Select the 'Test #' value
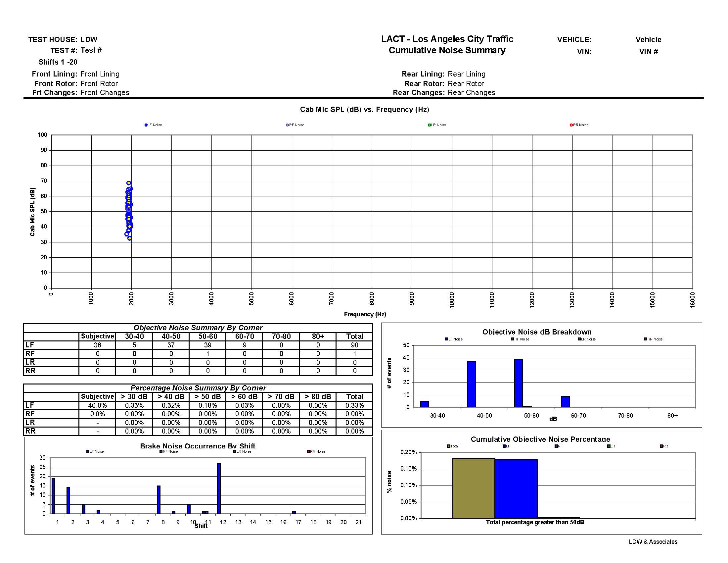This screenshot has width=728, height=563. pyautogui.click(x=91, y=50)
